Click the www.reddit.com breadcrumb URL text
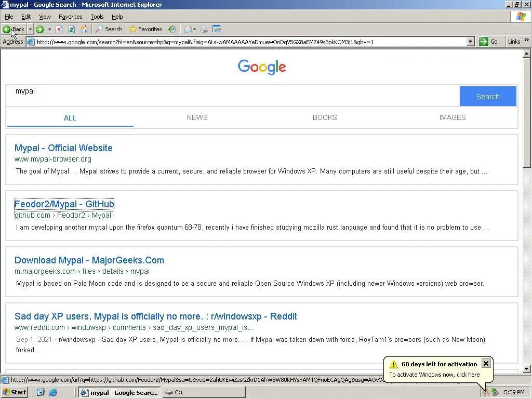 [134, 327]
